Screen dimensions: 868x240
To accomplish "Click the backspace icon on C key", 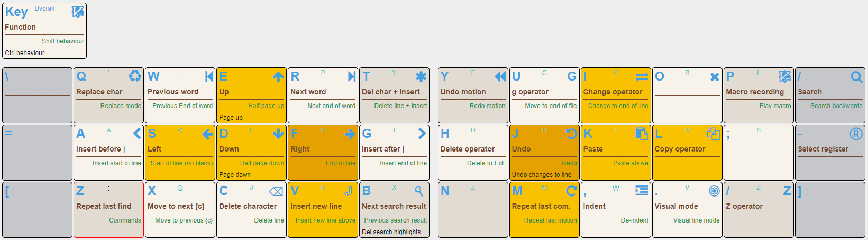I will click(276, 191).
